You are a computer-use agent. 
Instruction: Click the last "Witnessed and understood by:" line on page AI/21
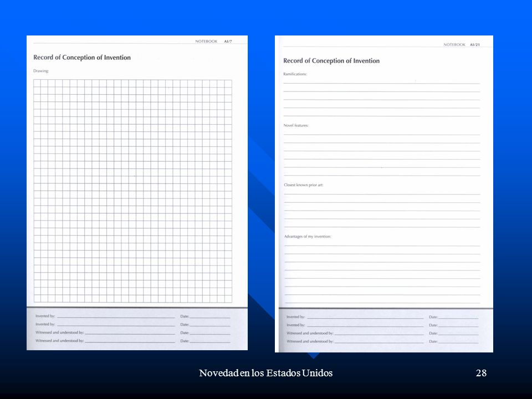(355, 341)
